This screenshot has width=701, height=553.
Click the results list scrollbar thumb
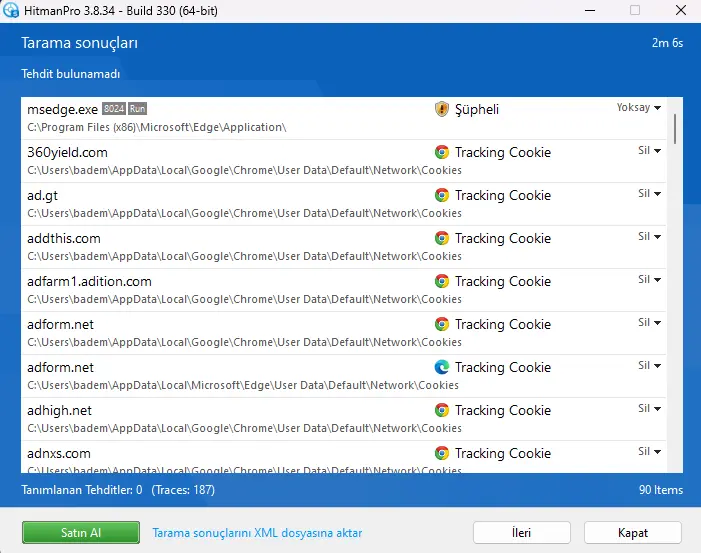point(675,129)
